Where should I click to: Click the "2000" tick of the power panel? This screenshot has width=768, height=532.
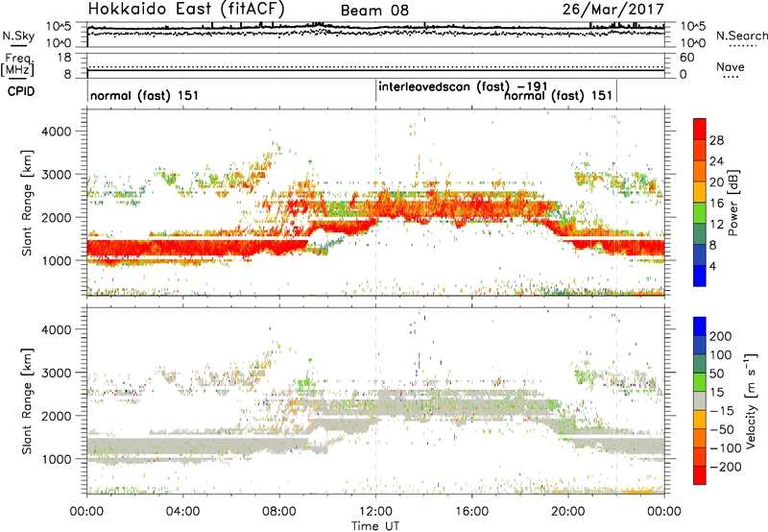pos(56,217)
